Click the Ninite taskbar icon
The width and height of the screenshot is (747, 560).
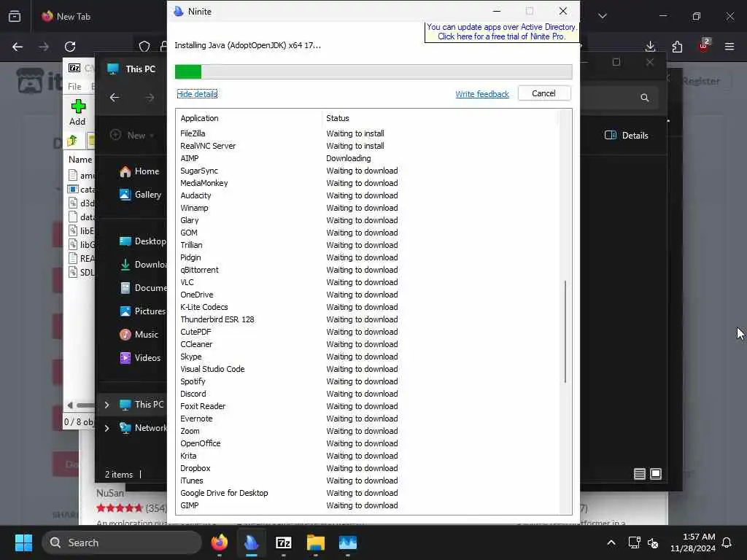coord(252,542)
